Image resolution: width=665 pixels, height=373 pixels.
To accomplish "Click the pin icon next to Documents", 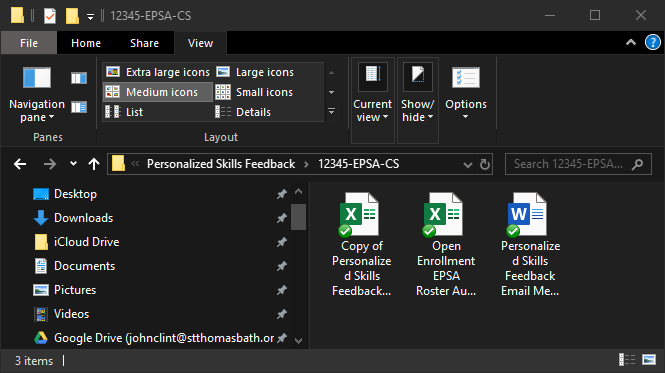I will tap(282, 266).
